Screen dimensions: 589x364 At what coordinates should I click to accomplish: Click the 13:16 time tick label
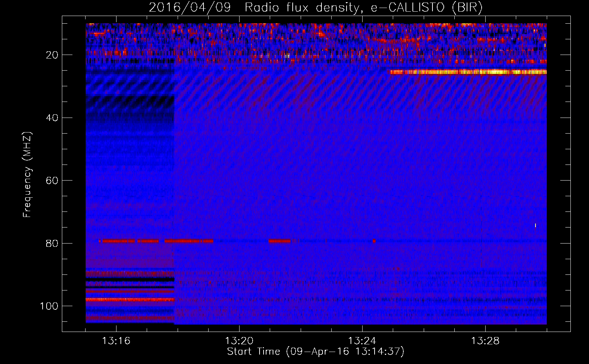point(116,341)
